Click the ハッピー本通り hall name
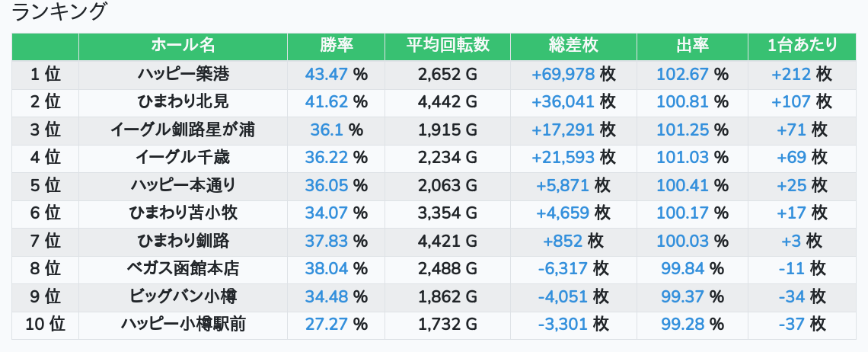 coord(183,185)
